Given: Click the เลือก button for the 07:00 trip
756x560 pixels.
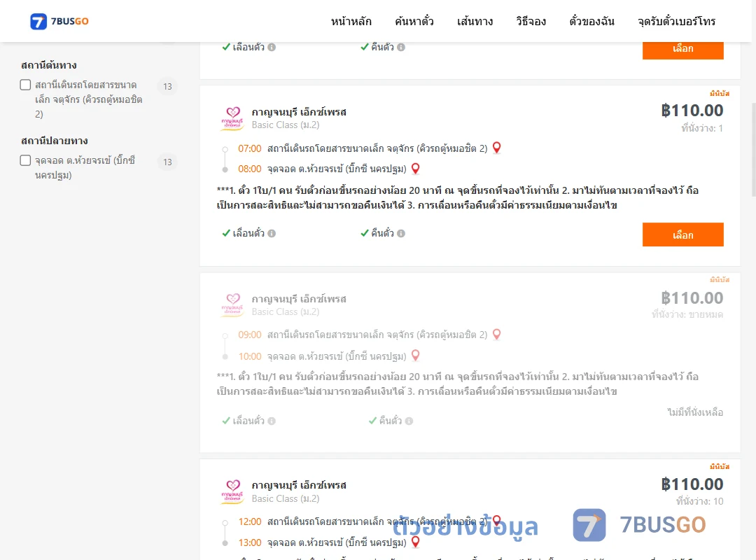Looking at the screenshot, I should 682,234.
